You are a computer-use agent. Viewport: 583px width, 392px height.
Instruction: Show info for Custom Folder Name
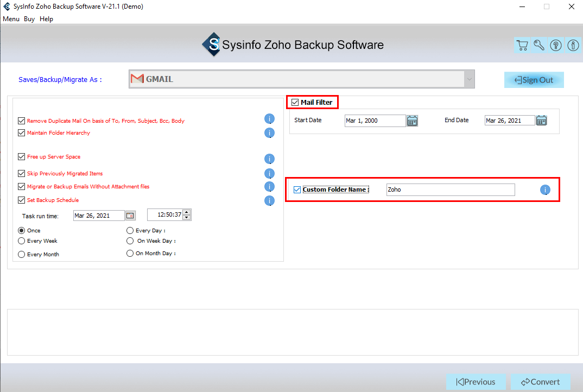click(545, 189)
